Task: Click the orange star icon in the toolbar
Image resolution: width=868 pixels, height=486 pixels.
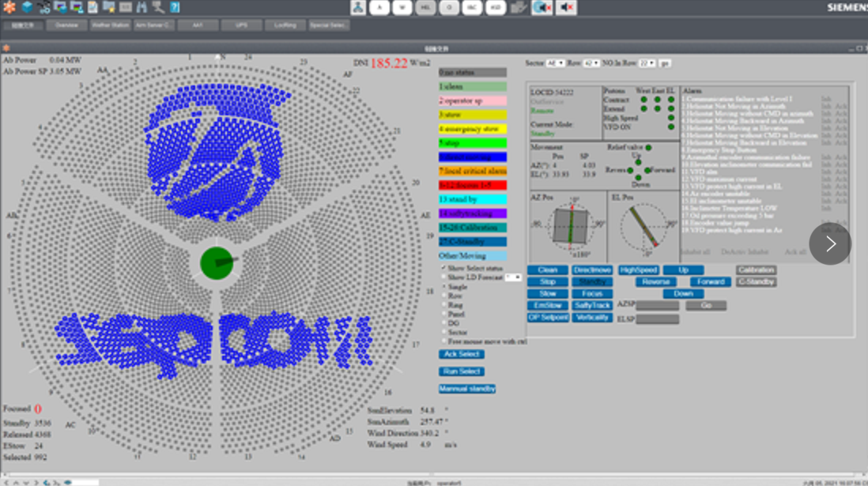Action: click(9, 8)
